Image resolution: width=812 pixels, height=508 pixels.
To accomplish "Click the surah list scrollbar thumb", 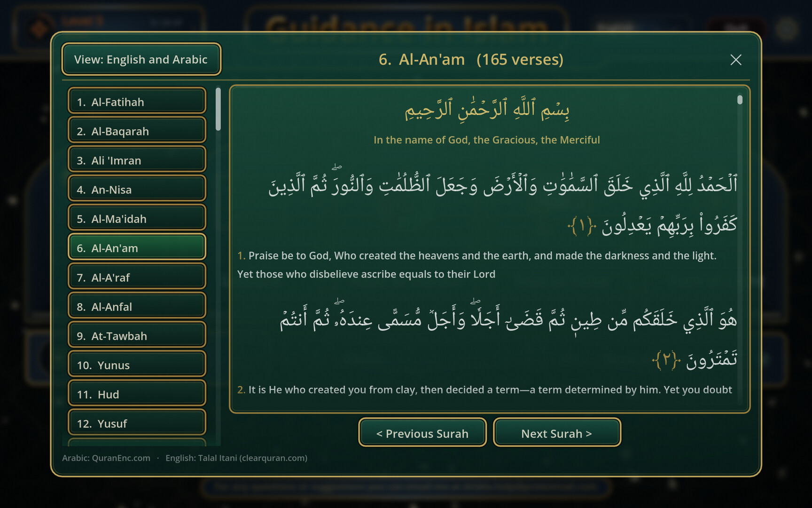I will 218,109.
